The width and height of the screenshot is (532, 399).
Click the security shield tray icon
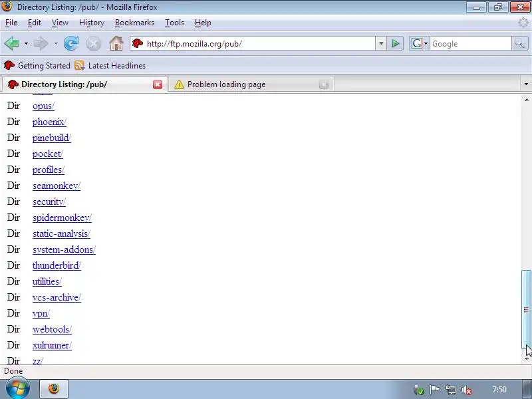(x=419, y=390)
